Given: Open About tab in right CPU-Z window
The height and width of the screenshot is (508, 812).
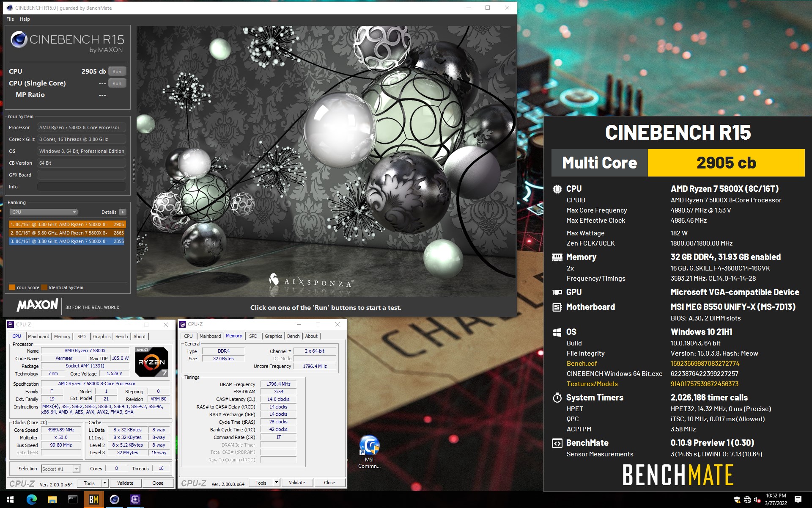Looking at the screenshot, I should pos(311,336).
